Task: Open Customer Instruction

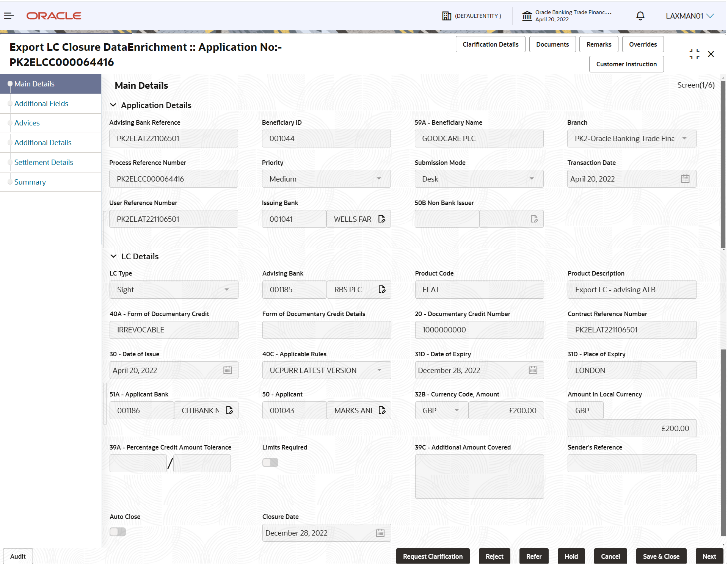Action: click(626, 64)
